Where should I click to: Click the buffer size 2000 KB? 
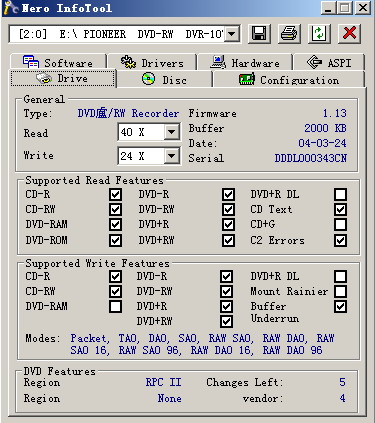click(x=325, y=128)
